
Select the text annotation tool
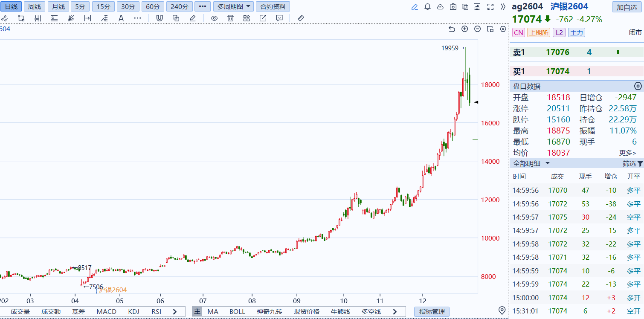tap(121, 18)
